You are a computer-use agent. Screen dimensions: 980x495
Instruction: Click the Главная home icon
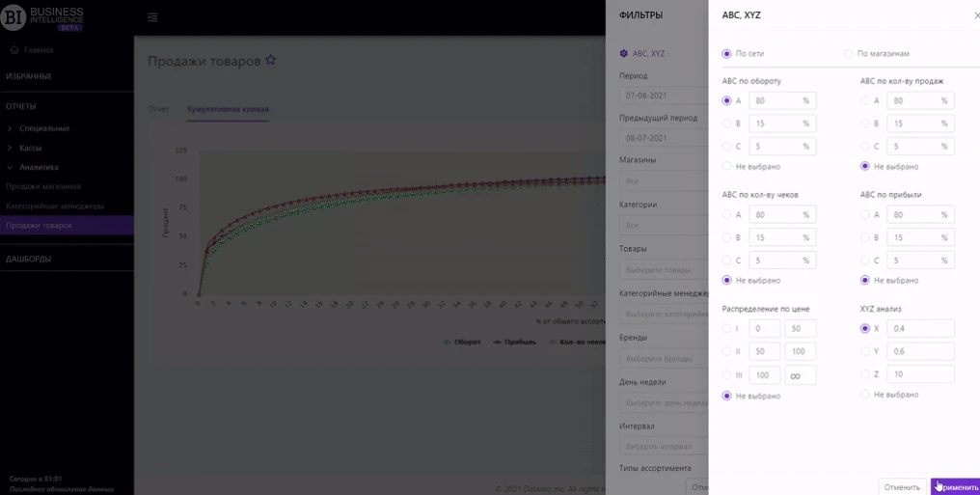[x=14, y=50]
